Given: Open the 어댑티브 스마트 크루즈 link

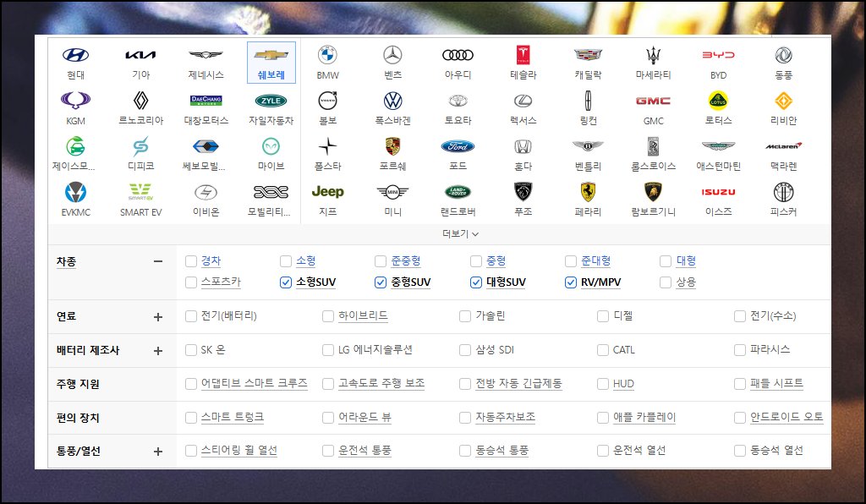Looking at the screenshot, I should (x=254, y=384).
